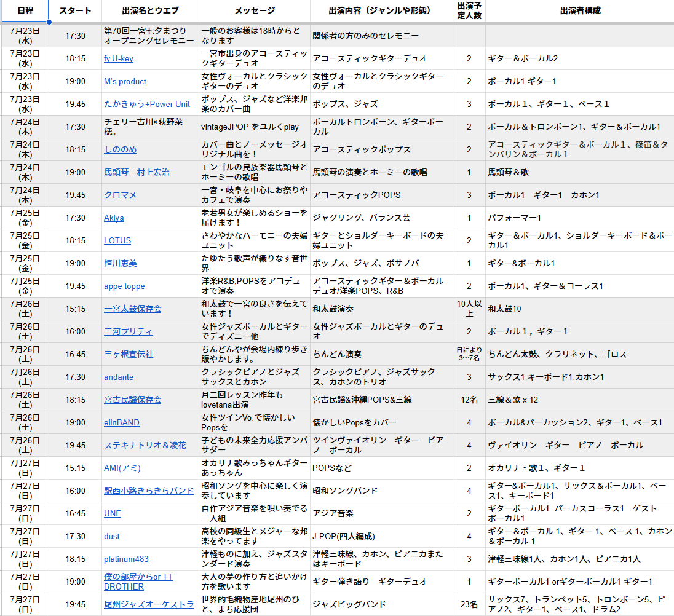The width and height of the screenshot is (674, 616).
Task: Select the アコースティックPOPS cell
Action: click(x=381, y=195)
